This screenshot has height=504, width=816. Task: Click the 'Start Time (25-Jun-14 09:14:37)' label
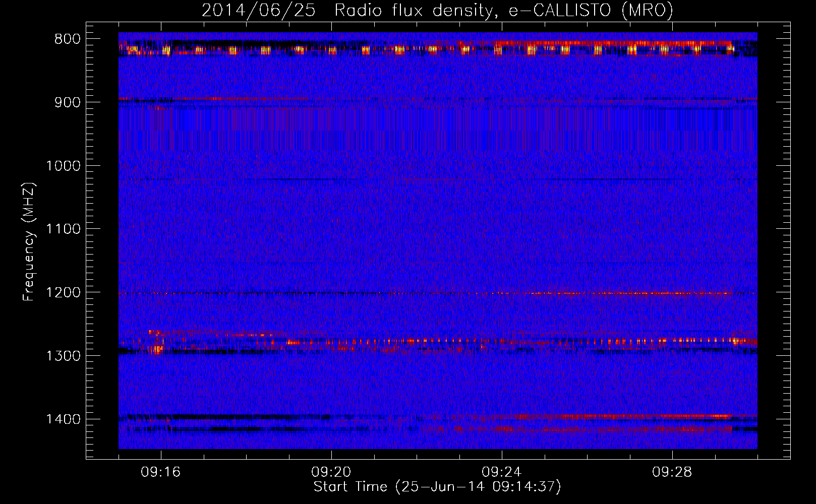[437, 487]
